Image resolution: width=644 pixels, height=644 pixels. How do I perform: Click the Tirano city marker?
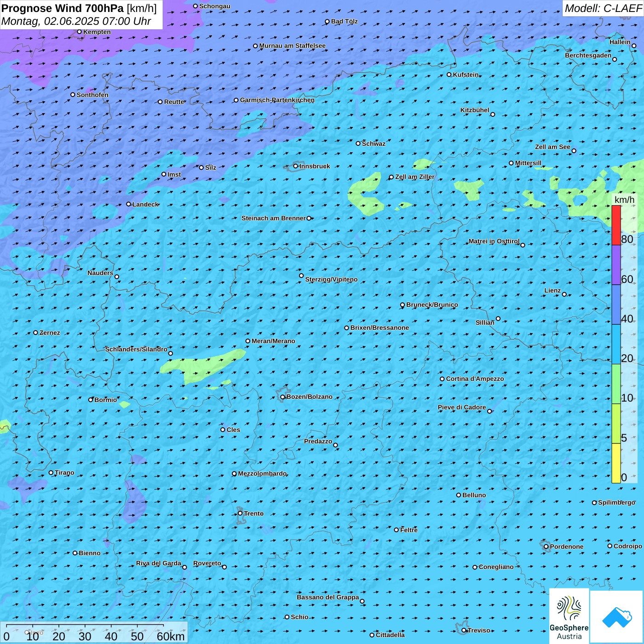point(51,472)
